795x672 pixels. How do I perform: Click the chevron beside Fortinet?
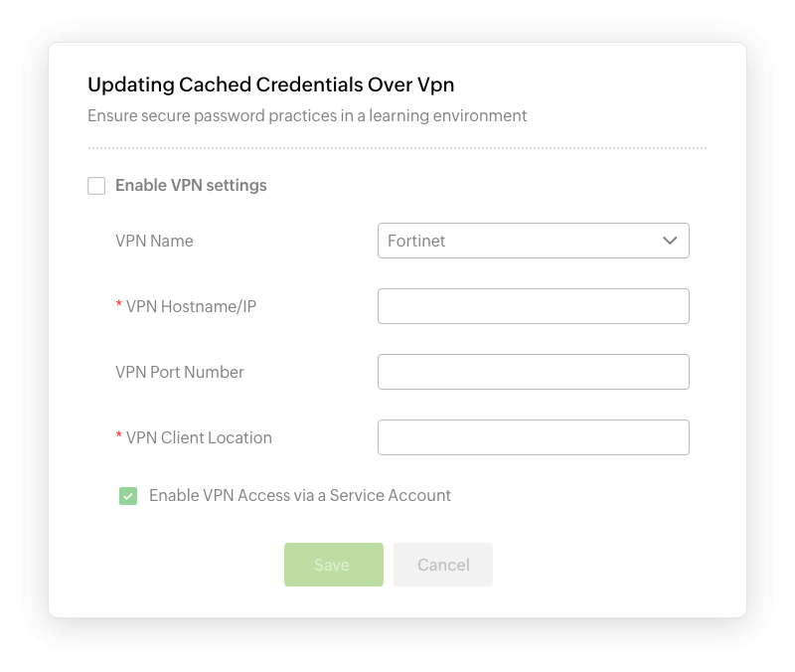point(671,241)
